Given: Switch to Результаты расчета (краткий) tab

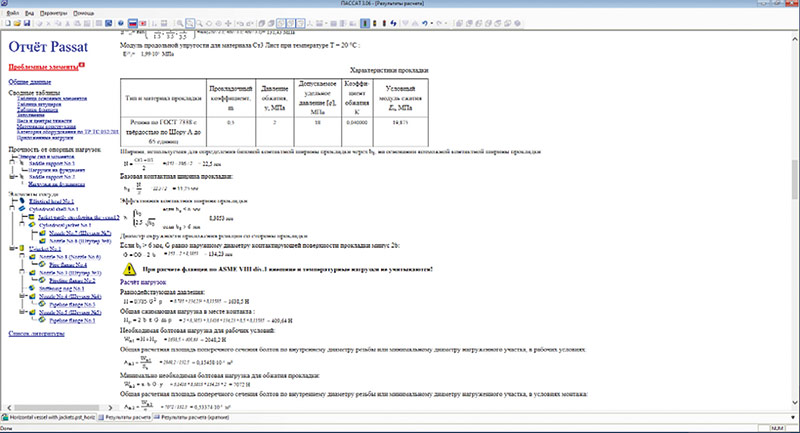Looking at the screenshot, I should click(192, 417).
